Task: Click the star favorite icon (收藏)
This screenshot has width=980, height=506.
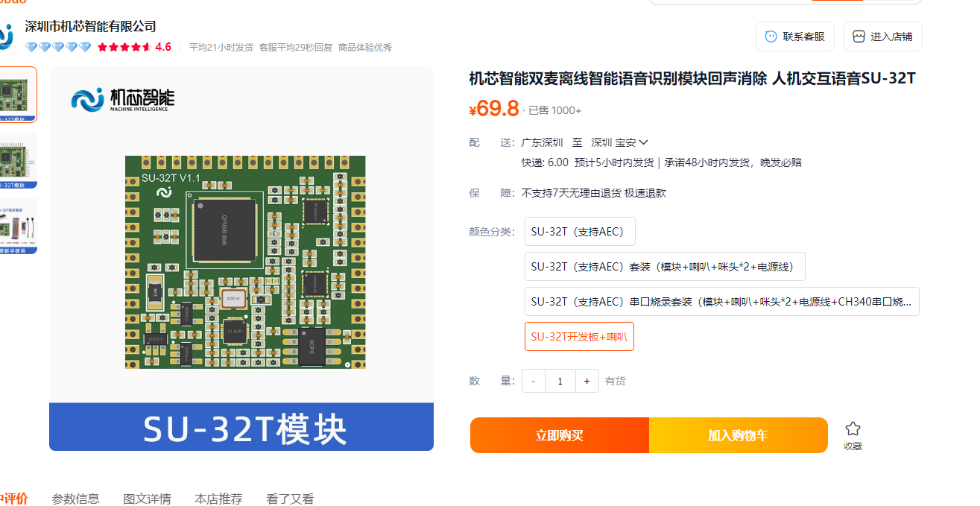Action: 853,428
